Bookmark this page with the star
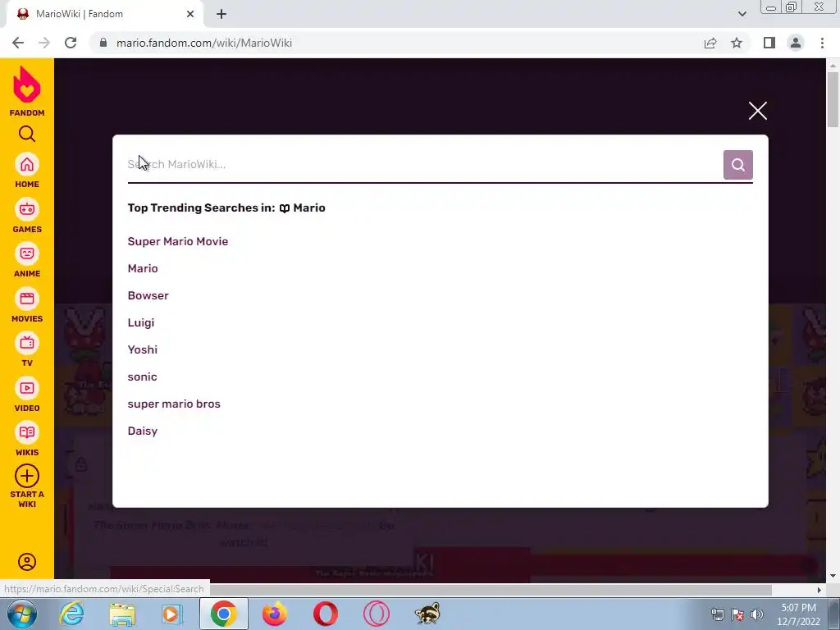 click(x=737, y=43)
